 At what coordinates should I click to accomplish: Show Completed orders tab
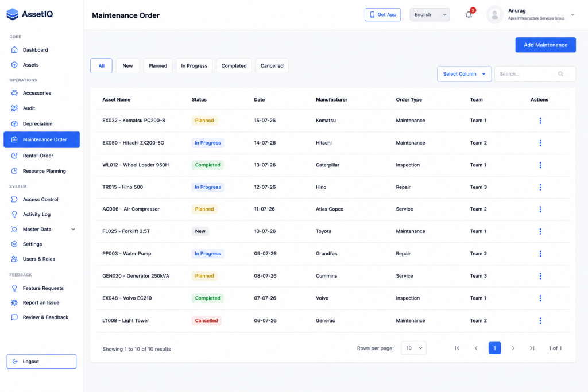tap(234, 66)
